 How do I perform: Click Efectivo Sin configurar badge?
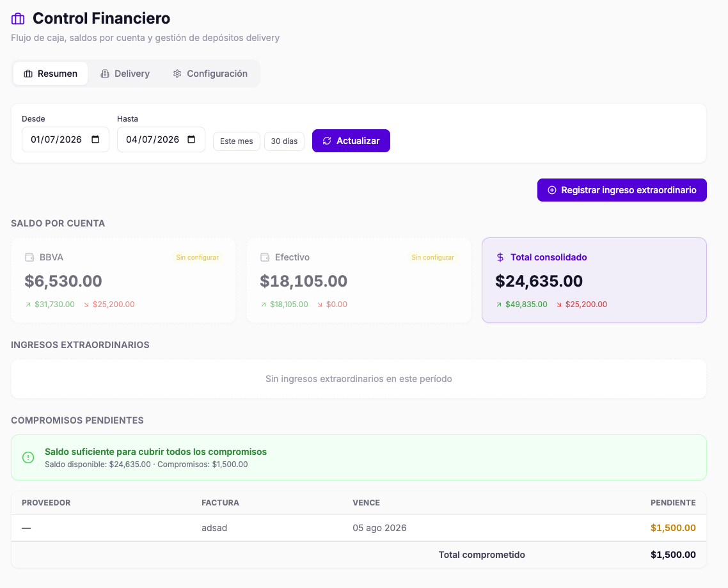tap(432, 257)
